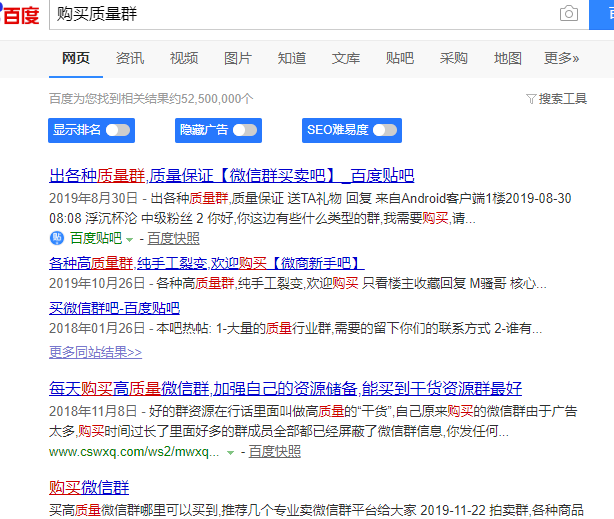Click snippet starting 买高质量微信群哪里可以买到
This screenshot has width=614, height=519.
316,510
